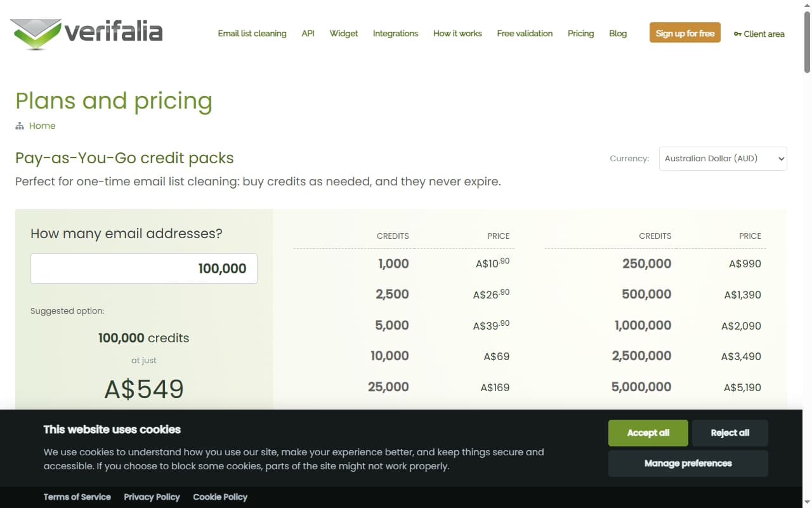812x508 pixels.
Task: Click the A$2,090 price
Action: pos(741,326)
